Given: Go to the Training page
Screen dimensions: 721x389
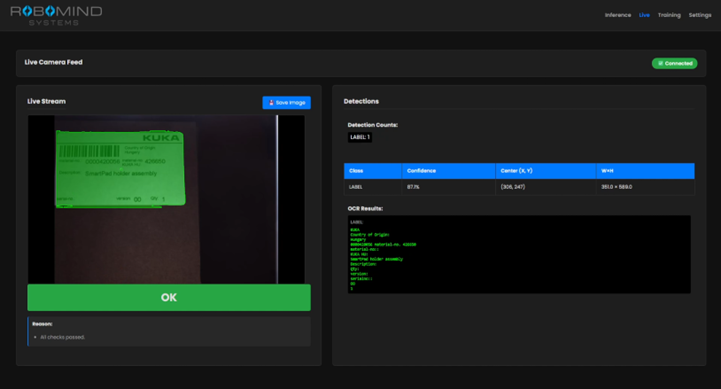Looking at the screenshot, I should (669, 15).
